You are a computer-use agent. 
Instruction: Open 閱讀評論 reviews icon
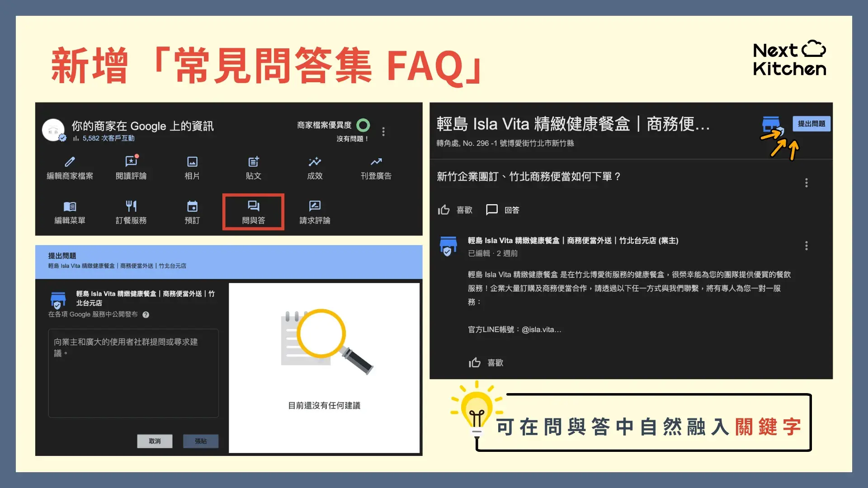[131, 161]
